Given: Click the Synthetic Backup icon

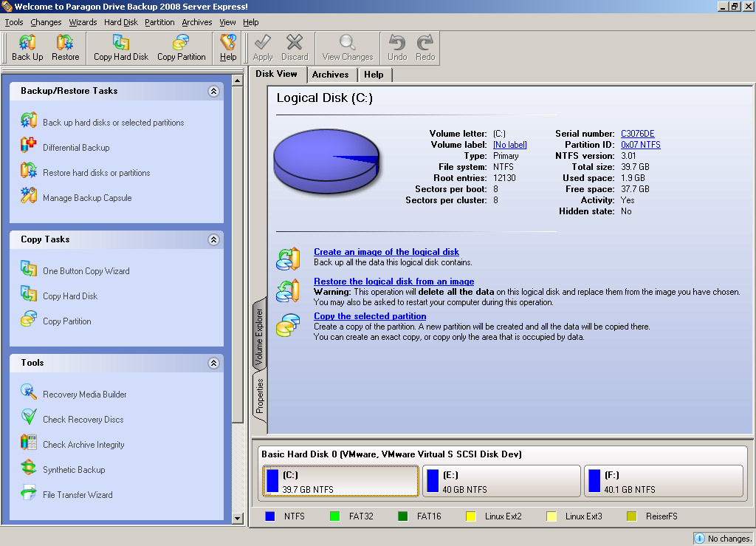Looking at the screenshot, I should (29, 468).
